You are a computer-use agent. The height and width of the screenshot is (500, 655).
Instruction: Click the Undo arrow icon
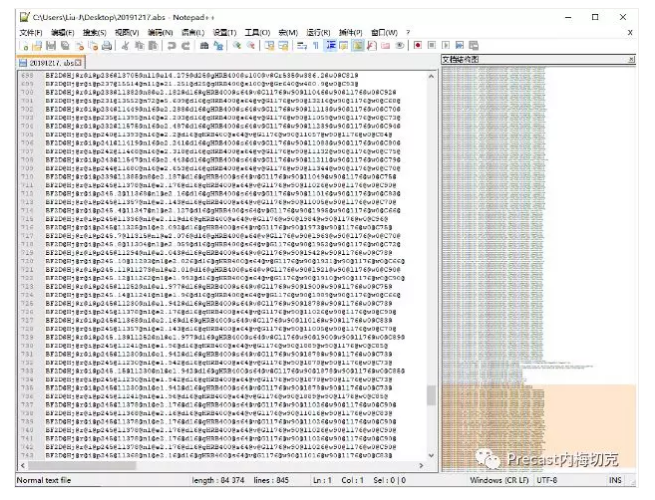tap(172, 46)
